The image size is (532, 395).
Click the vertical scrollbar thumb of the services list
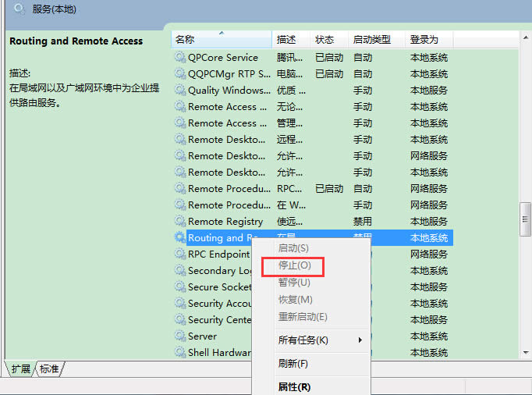click(x=525, y=219)
